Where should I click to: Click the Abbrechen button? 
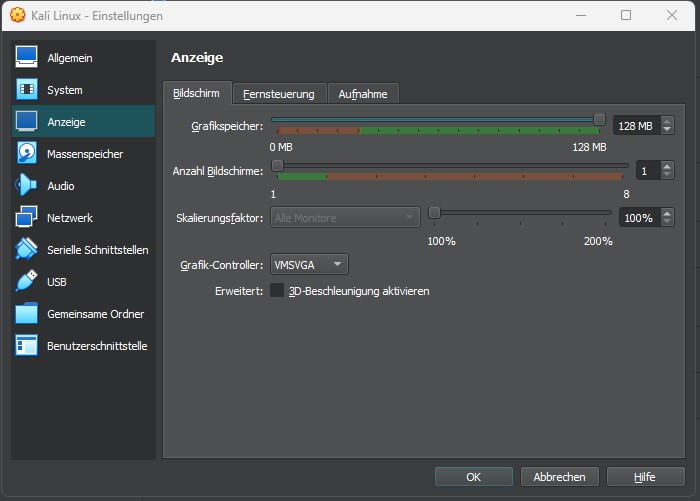[x=559, y=477]
